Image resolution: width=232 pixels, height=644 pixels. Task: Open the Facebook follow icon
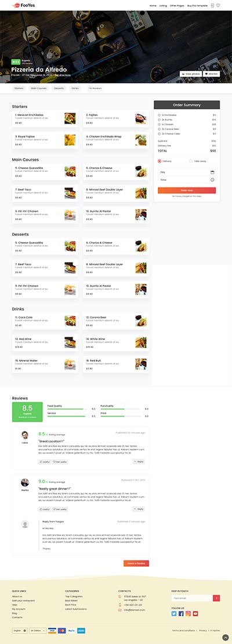coord(181,614)
